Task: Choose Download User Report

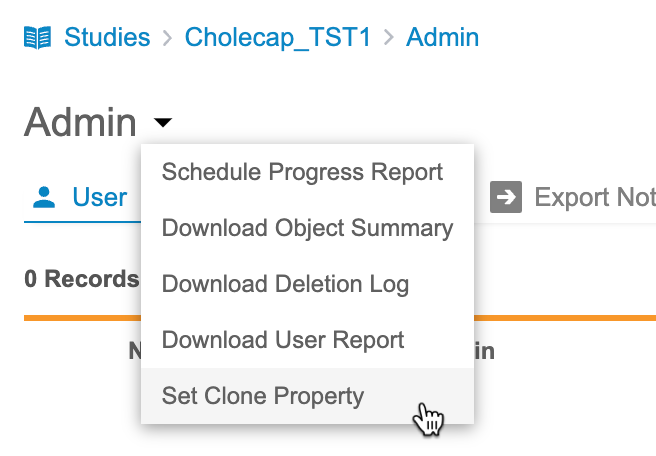Action: (x=283, y=340)
